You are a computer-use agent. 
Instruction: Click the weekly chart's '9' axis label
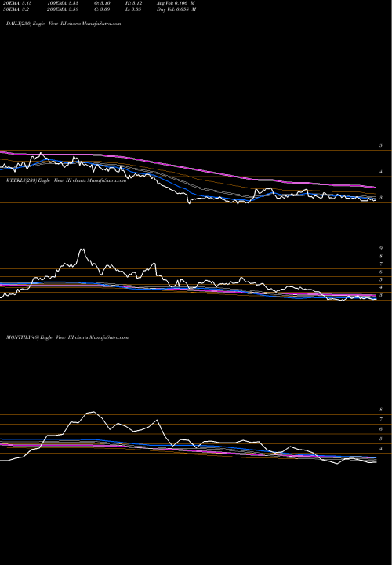coord(381,248)
